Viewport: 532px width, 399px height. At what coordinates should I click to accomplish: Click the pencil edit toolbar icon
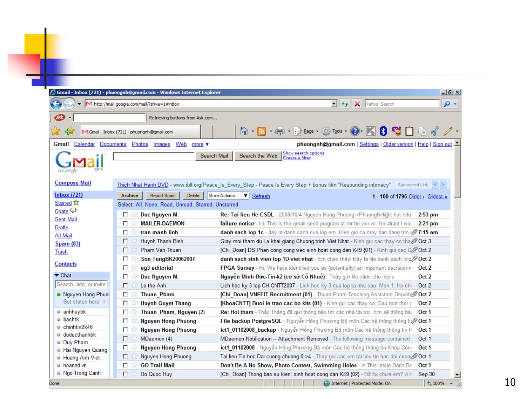[448, 131]
